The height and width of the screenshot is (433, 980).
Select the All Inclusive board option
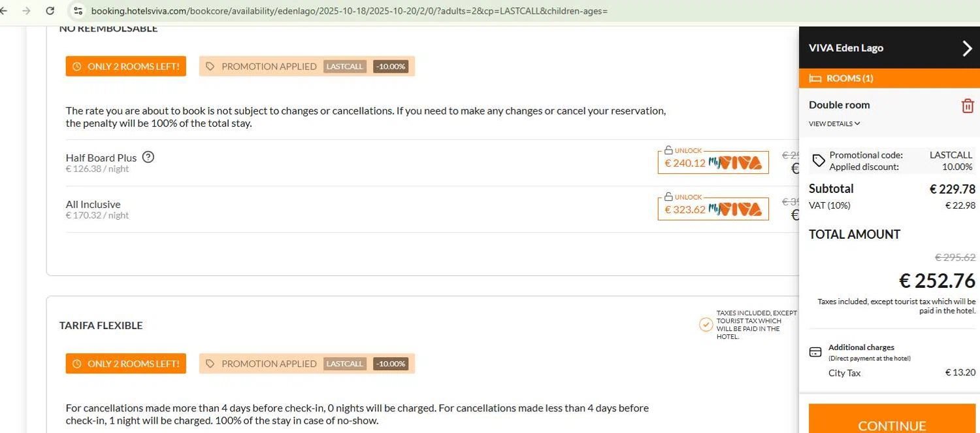[93, 204]
